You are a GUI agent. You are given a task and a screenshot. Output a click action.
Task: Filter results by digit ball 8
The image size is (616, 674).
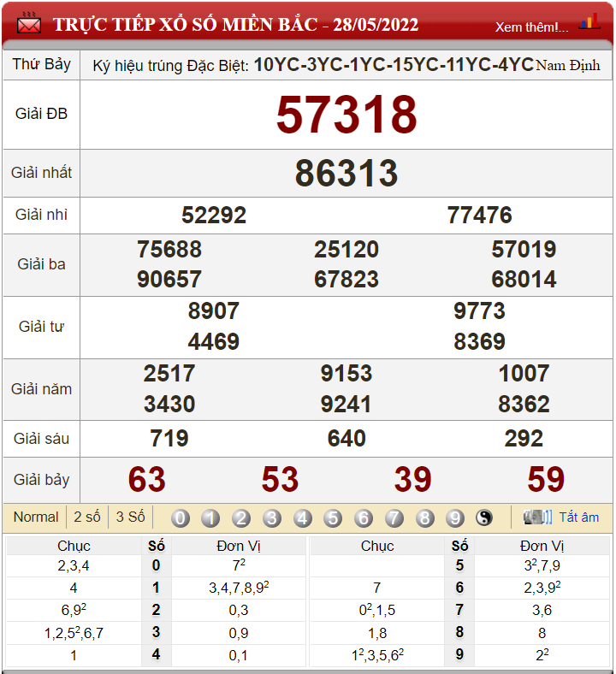coord(424,518)
